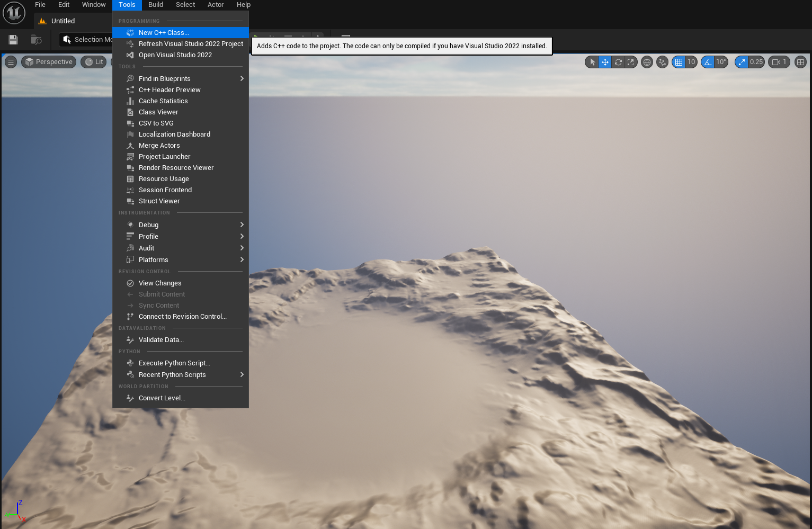Open Lit view mode dropdown

94,62
